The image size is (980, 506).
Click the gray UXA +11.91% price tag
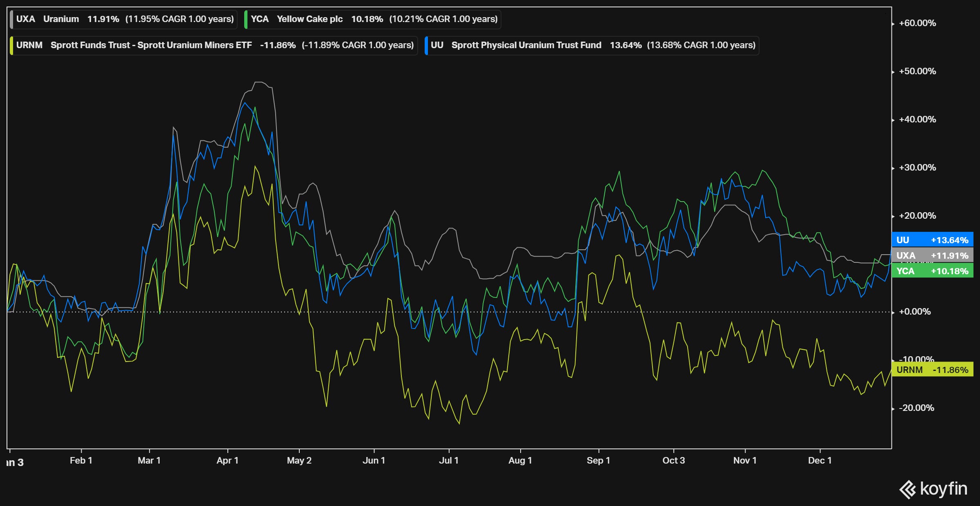[932, 255]
